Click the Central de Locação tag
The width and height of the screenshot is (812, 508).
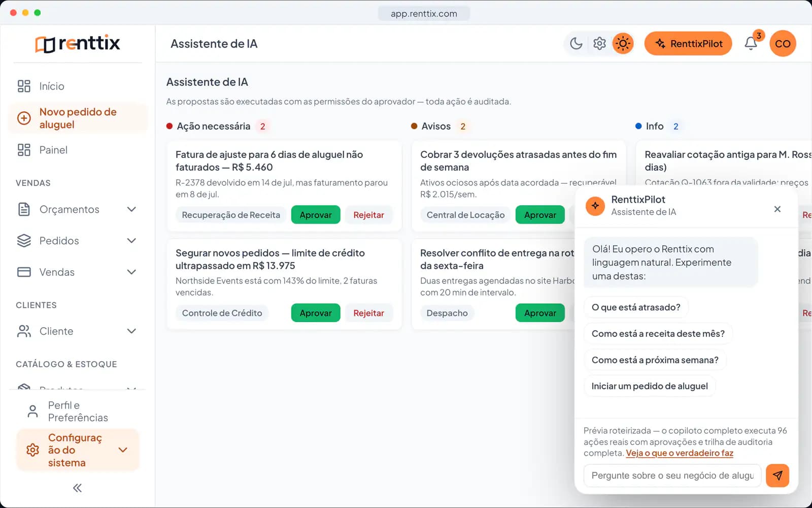tap(465, 215)
